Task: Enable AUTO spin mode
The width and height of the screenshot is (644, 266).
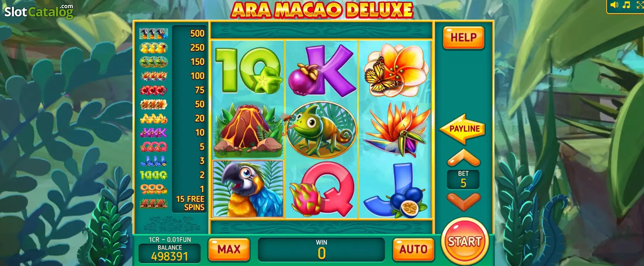Action: pos(413,249)
